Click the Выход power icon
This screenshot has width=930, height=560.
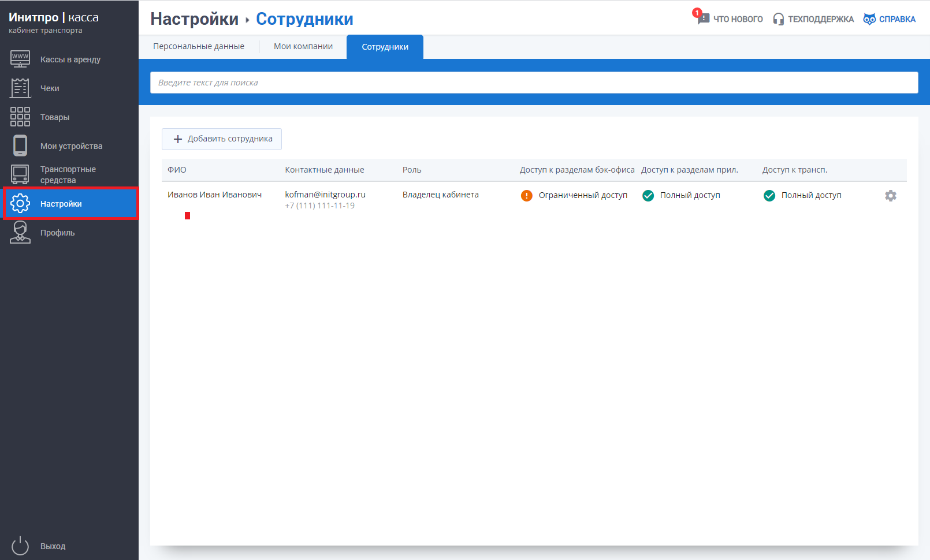point(20,546)
